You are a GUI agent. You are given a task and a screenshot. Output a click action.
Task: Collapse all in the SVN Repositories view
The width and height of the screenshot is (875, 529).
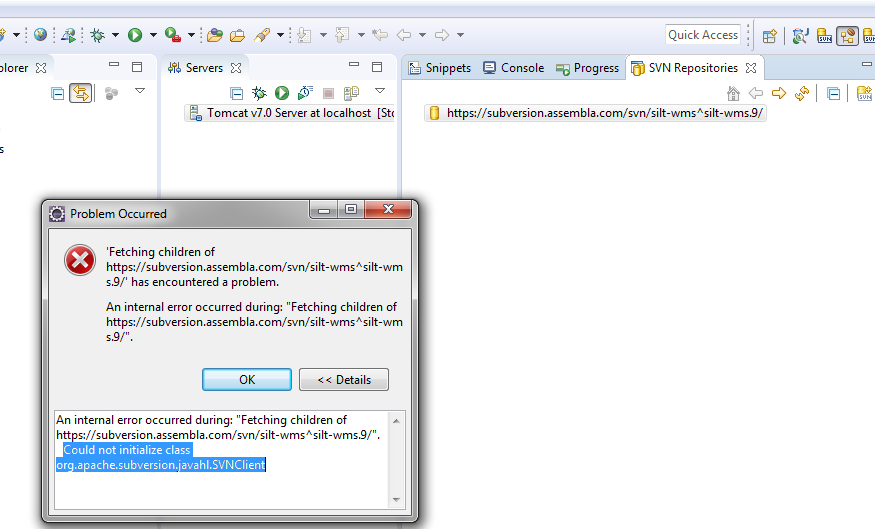pyautogui.click(x=833, y=93)
